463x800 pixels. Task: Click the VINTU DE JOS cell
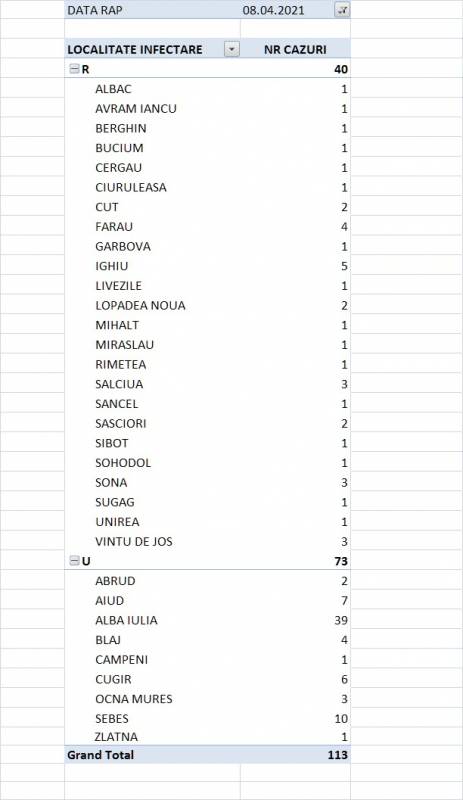click(134, 541)
